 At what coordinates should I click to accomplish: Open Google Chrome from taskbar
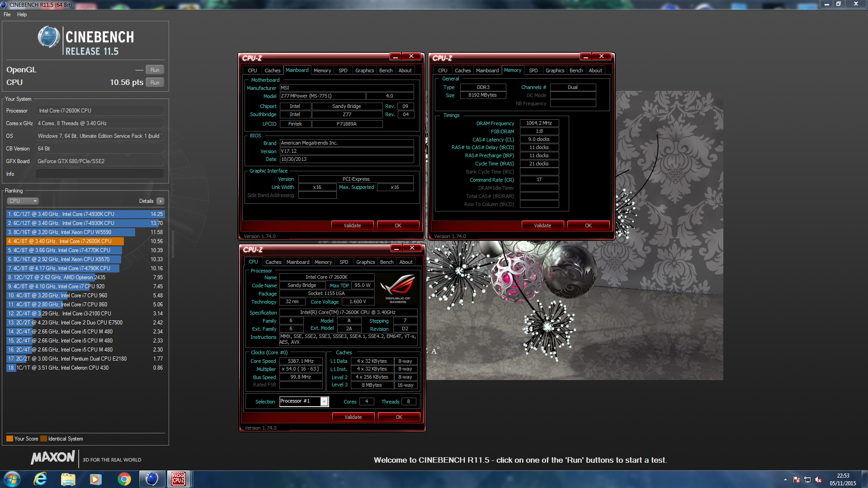coord(124,479)
